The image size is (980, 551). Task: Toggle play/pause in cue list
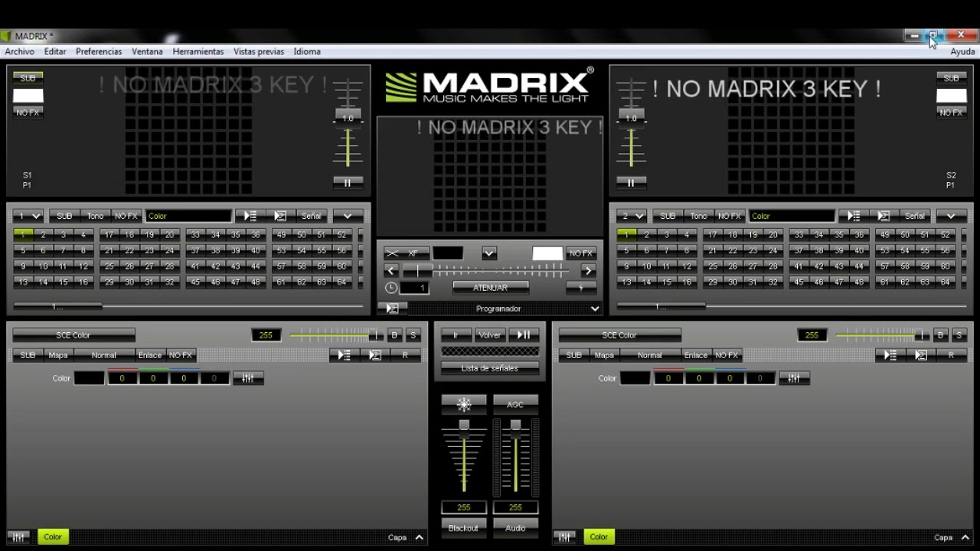coord(524,334)
